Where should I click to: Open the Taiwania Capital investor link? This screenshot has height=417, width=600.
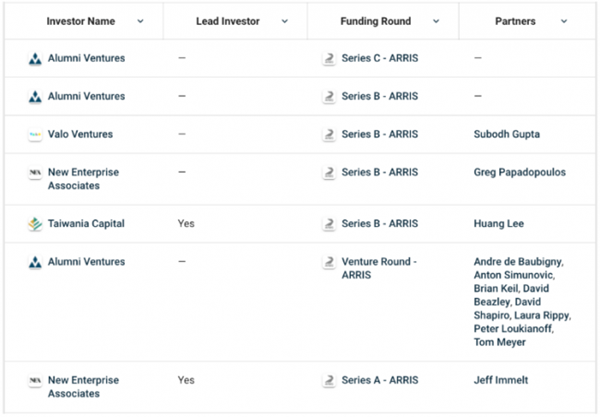(86, 225)
